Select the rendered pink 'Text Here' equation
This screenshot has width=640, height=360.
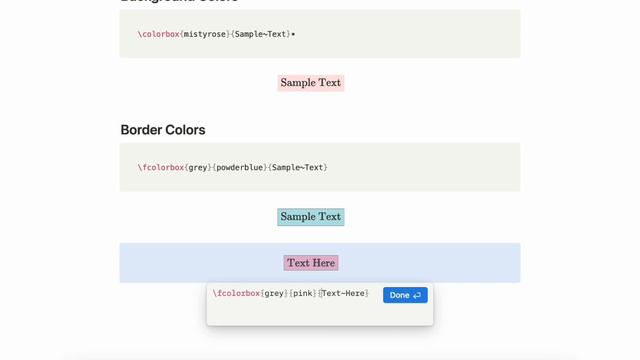coord(311,263)
